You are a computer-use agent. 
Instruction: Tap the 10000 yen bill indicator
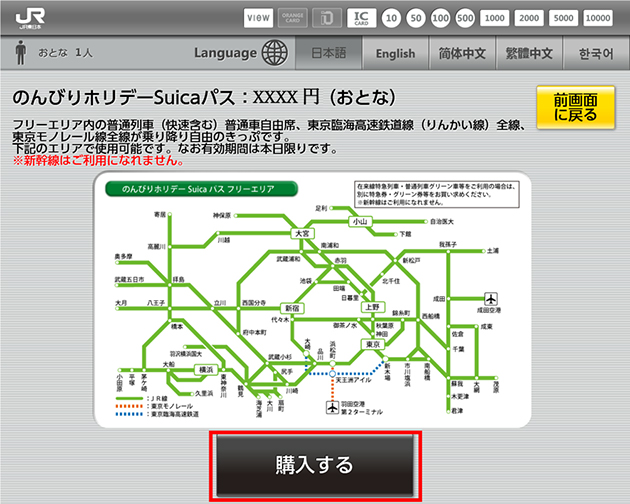(598, 18)
